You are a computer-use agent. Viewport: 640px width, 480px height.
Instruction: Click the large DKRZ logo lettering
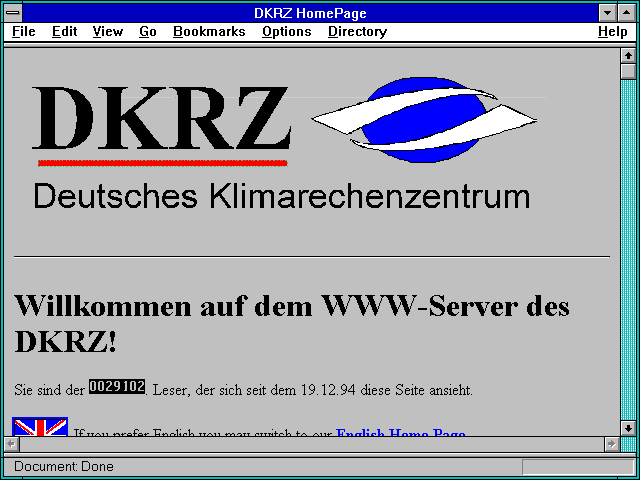(x=161, y=118)
